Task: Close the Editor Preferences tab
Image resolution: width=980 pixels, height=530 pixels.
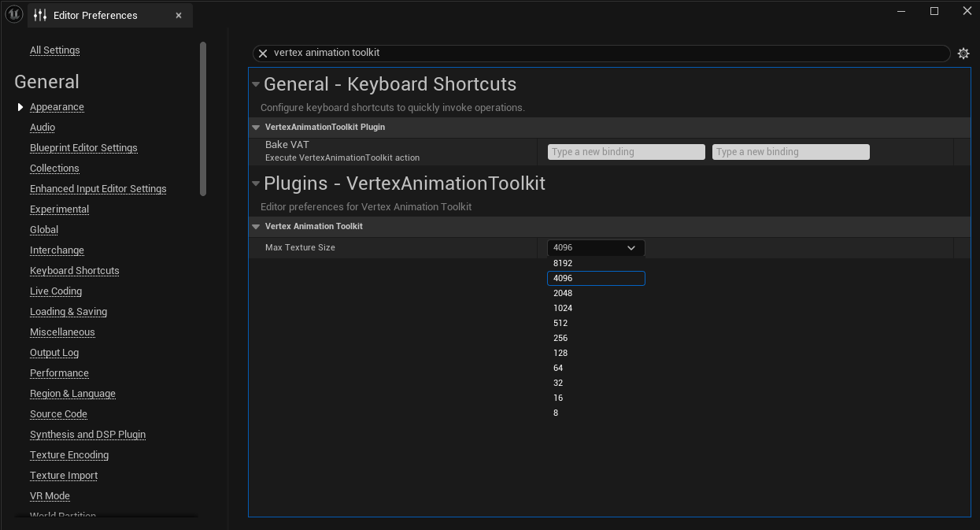Action: click(x=179, y=15)
